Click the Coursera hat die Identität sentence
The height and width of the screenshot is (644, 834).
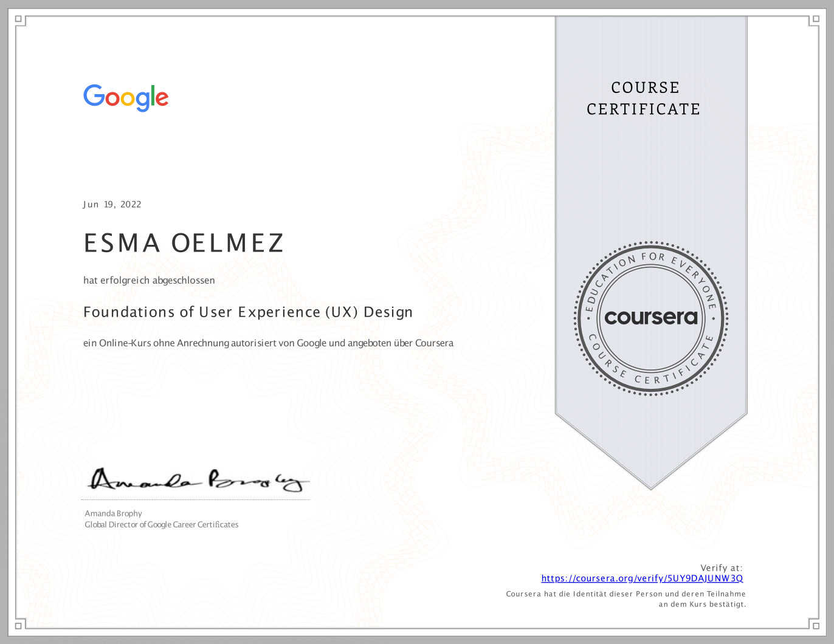pyautogui.click(x=626, y=594)
